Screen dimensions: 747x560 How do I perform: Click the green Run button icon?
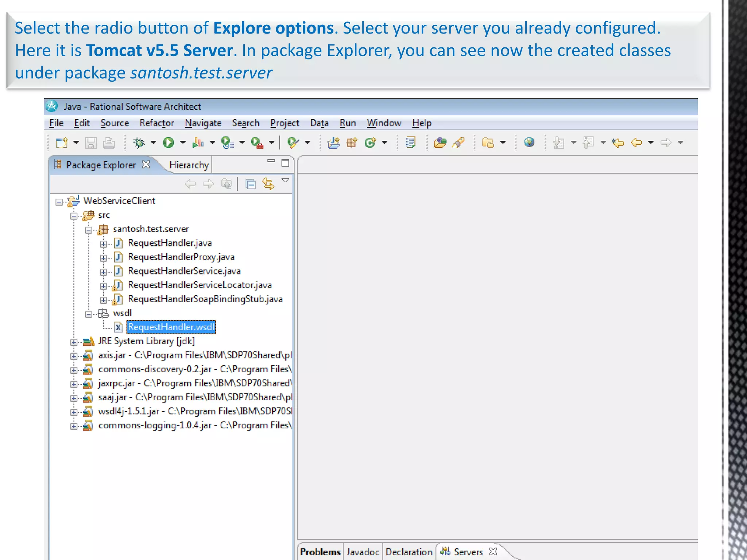coord(169,143)
